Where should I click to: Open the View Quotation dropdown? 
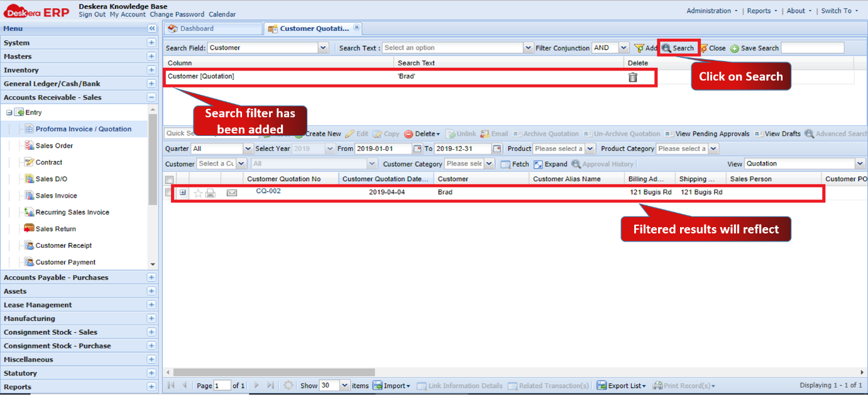tap(860, 164)
